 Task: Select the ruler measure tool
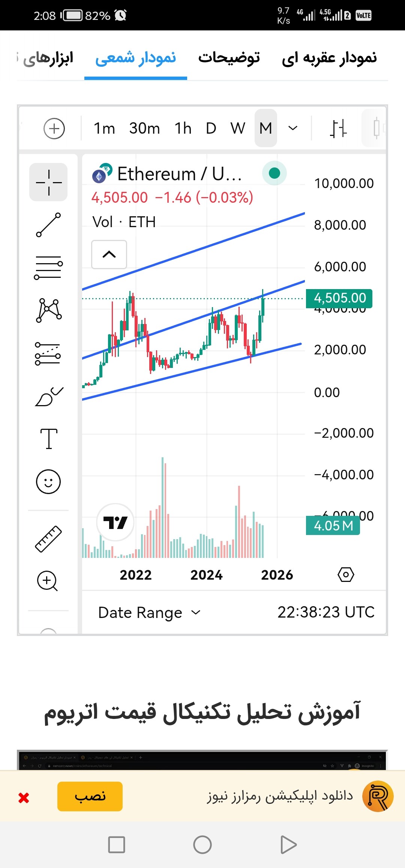point(48,539)
